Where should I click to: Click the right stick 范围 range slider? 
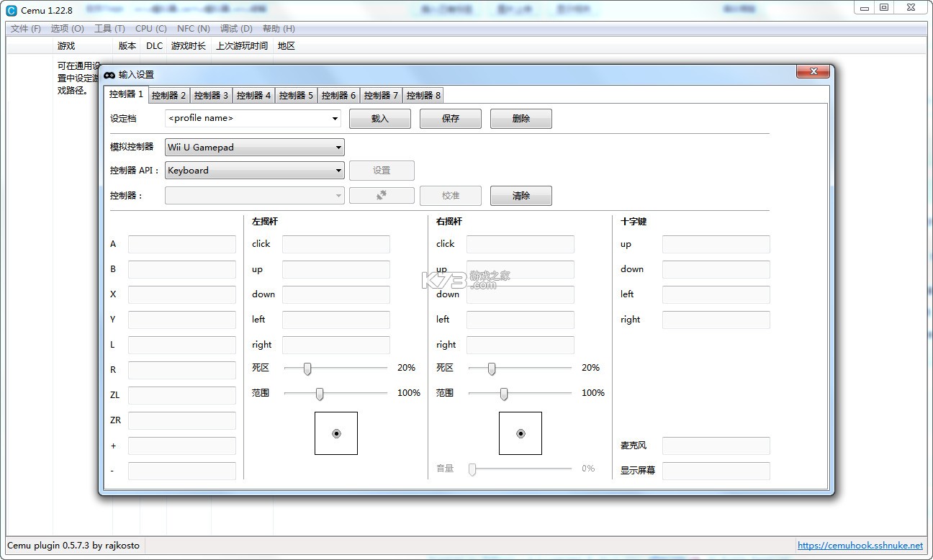[504, 394]
